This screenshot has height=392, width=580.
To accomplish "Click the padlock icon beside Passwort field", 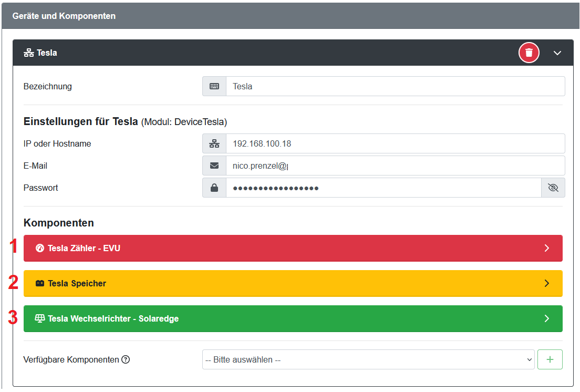I will click(214, 188).
